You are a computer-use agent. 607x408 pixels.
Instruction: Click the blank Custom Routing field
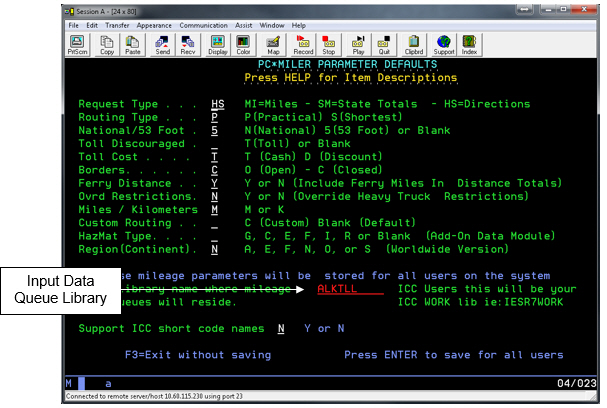pos(214,223)
